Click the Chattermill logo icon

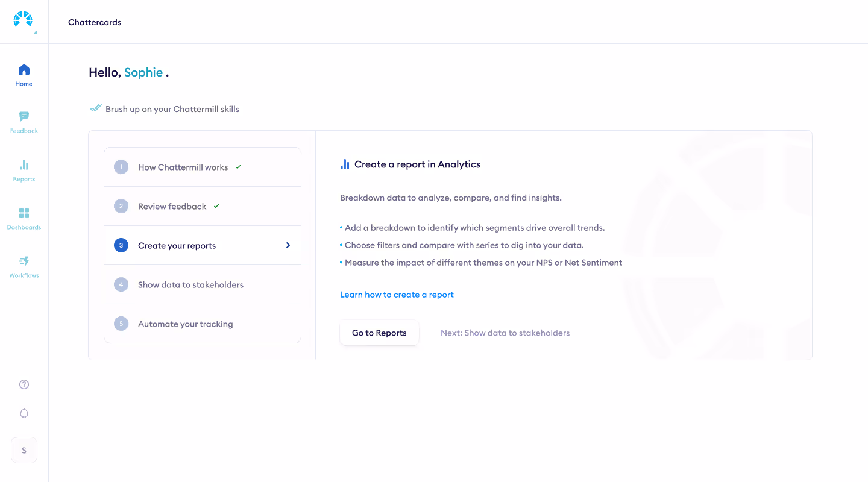tap(23, 19)
